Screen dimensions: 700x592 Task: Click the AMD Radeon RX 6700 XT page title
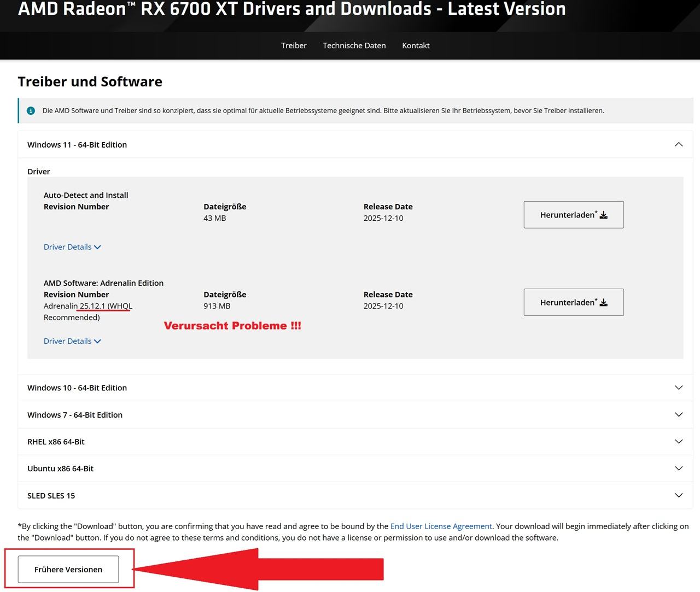pos(292,9)
